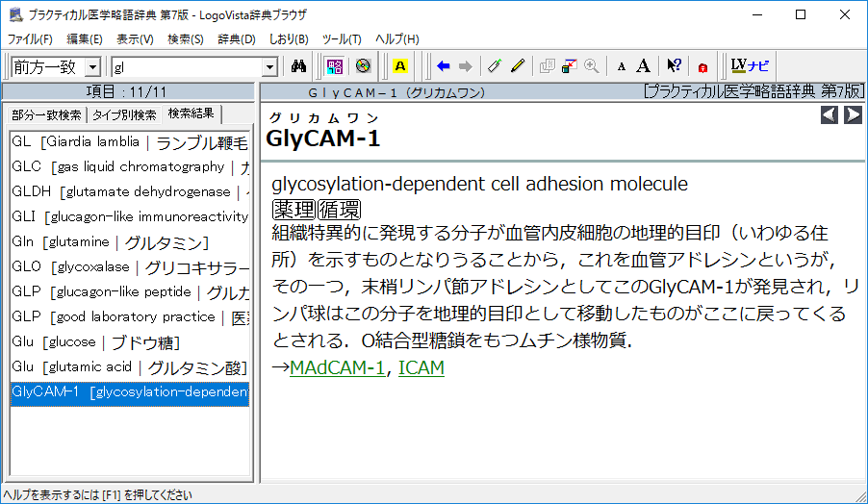Screen dimensions: 868x504
Task: Select the marker pen tool
Action: tap(495, 66)
